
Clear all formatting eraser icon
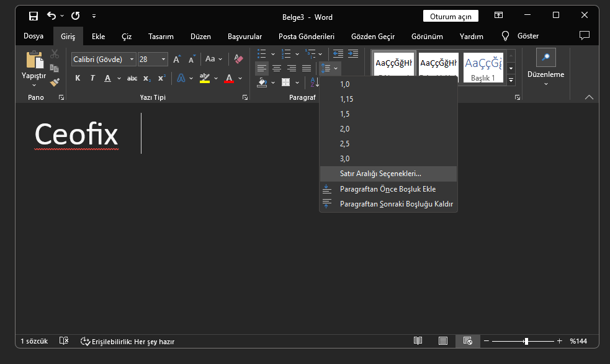click(238, 59)
